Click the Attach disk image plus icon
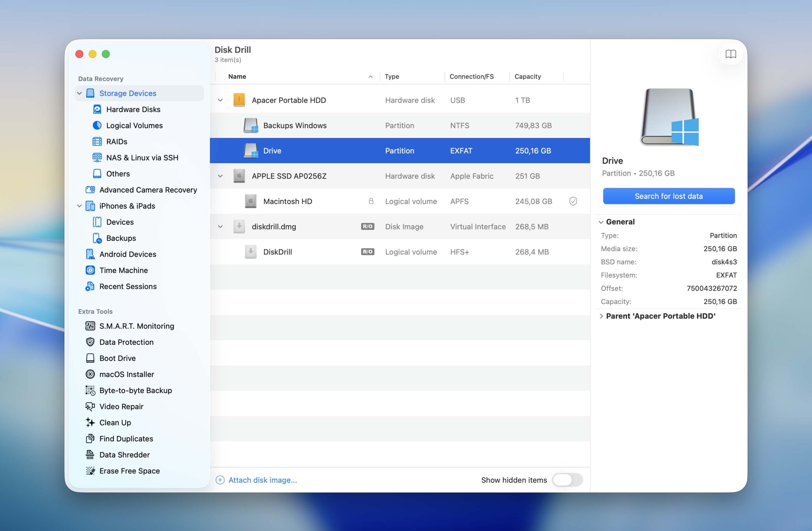The width and height of the screenshot is (812, 531). [x=220, y=480]
